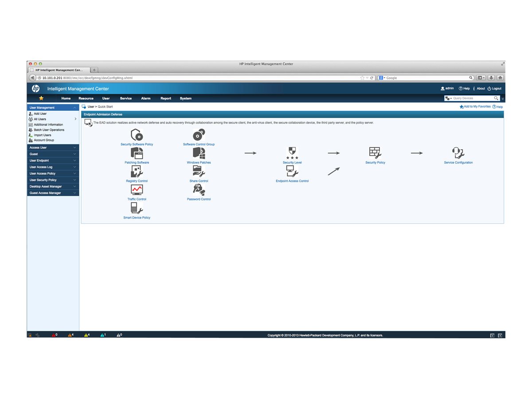Open the Service Configuration headset icon
The width and height of the screenshot is (532, 399).
(458, 153)
